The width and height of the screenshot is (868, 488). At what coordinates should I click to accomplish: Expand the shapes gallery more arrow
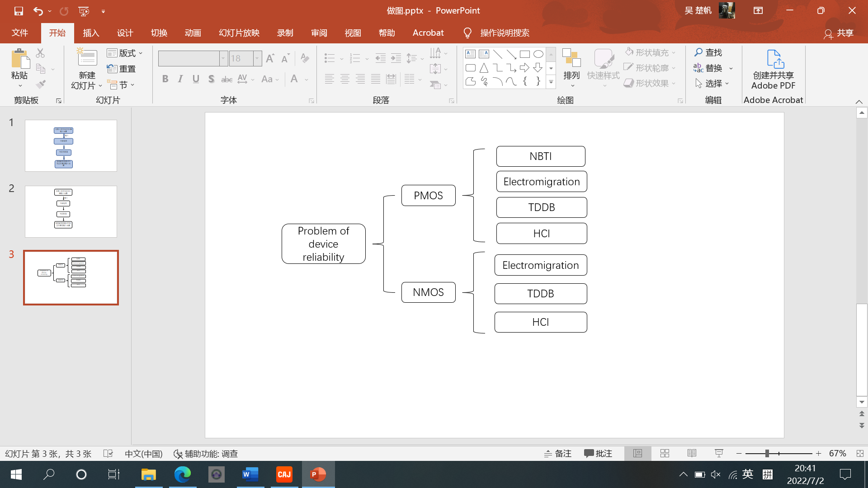(x=551, y=82)
